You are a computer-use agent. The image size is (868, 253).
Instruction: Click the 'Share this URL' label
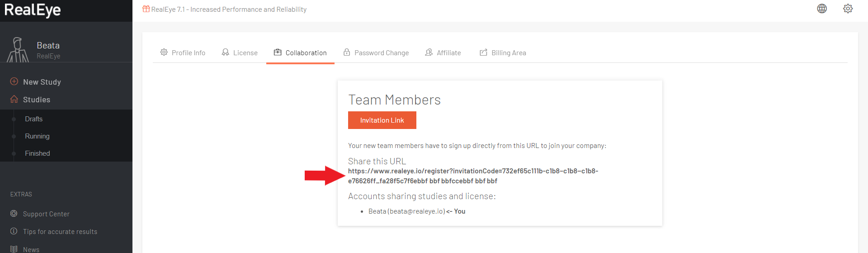[377, 161]
